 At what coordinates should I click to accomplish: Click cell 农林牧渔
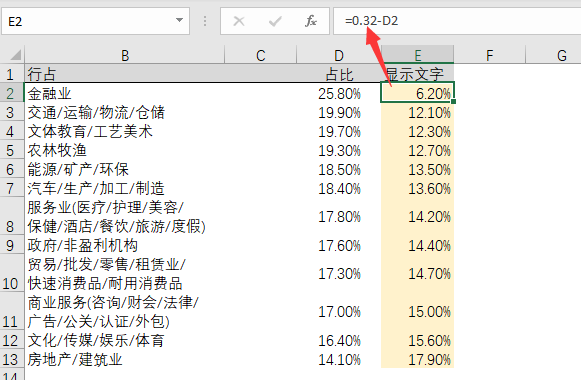click(124, 151)
